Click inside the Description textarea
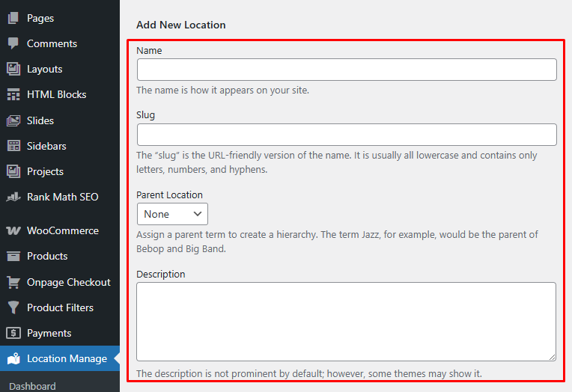 346,322
